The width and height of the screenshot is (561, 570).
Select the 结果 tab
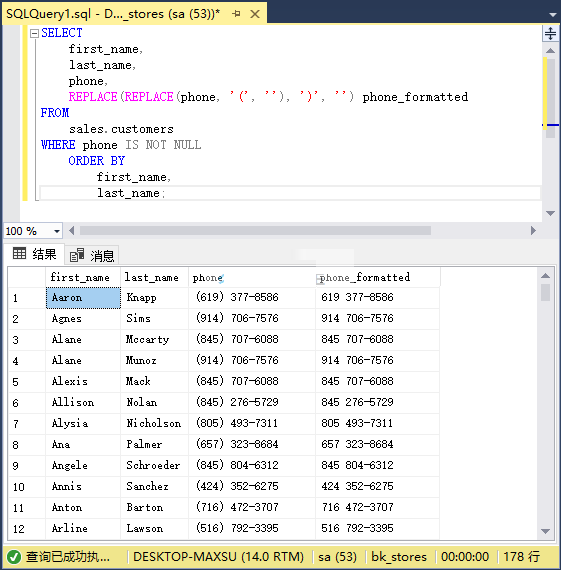(x=35, y=254)
